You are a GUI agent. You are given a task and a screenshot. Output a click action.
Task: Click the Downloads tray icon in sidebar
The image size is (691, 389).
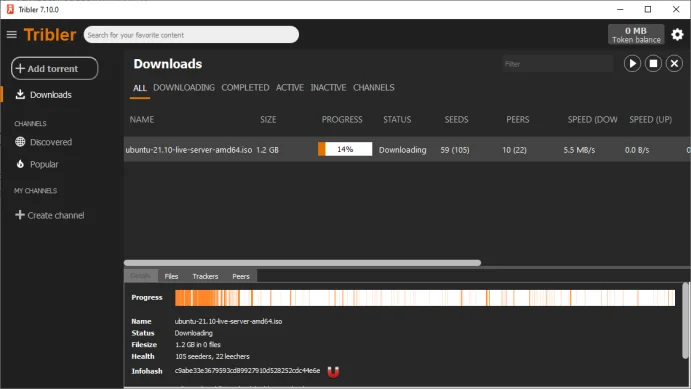tap(20, 94)
